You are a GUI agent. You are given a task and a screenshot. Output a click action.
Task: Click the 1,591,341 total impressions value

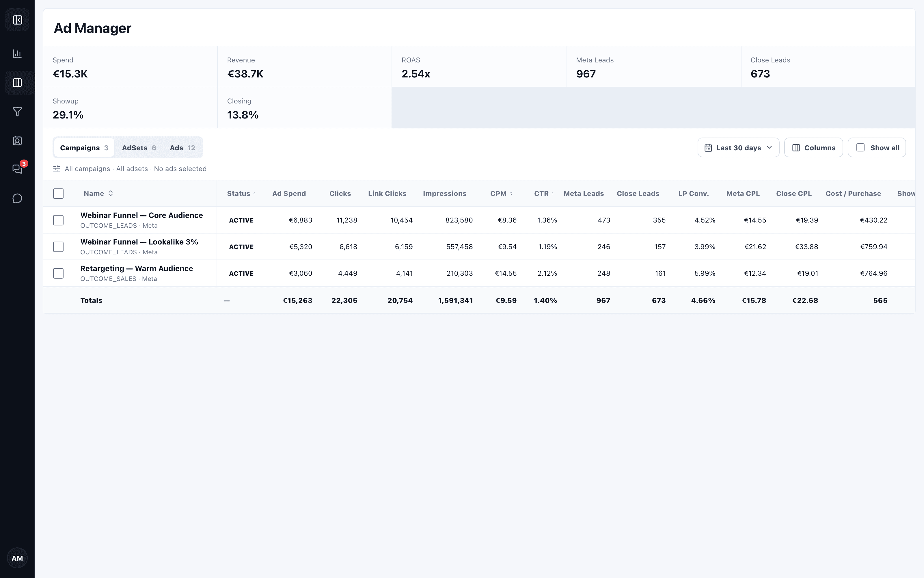[x=456, y=301]
